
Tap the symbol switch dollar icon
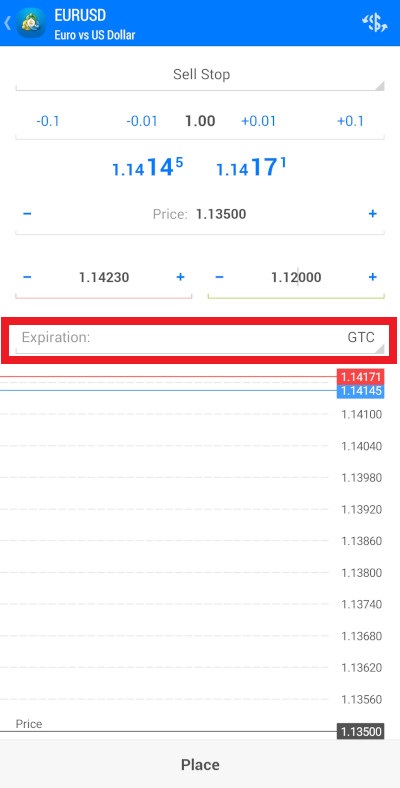[x=375, y=23]
